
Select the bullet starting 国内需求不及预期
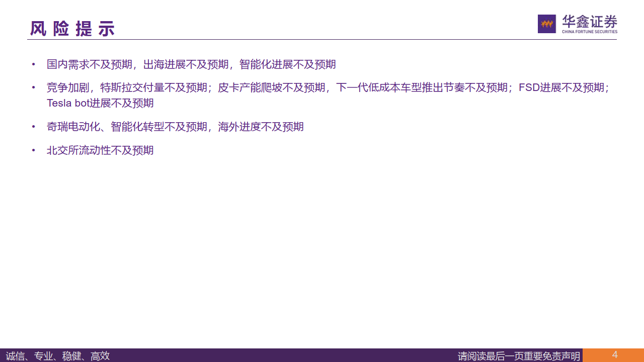[x=191, y=64]
